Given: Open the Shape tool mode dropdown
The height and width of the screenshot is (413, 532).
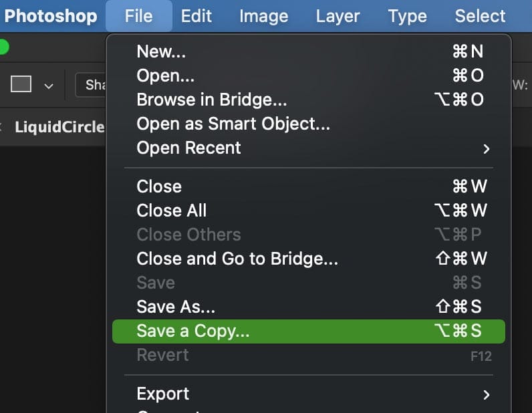Looking at the screenshot, I should (92, 86).
